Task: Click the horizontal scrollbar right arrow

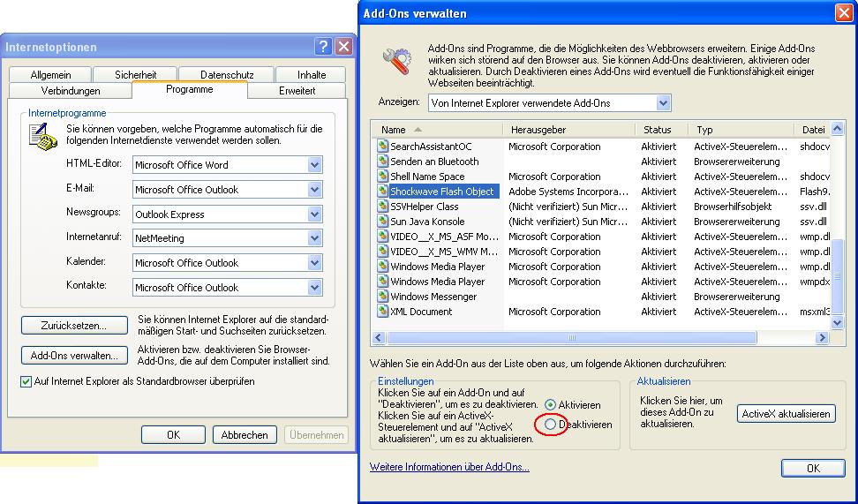Action: (822, 338)
